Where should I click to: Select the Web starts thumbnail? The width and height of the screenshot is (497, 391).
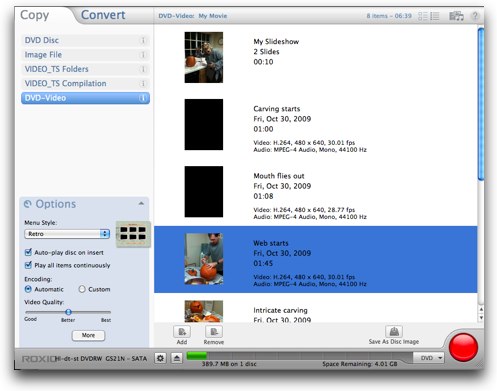click(204, 259)
